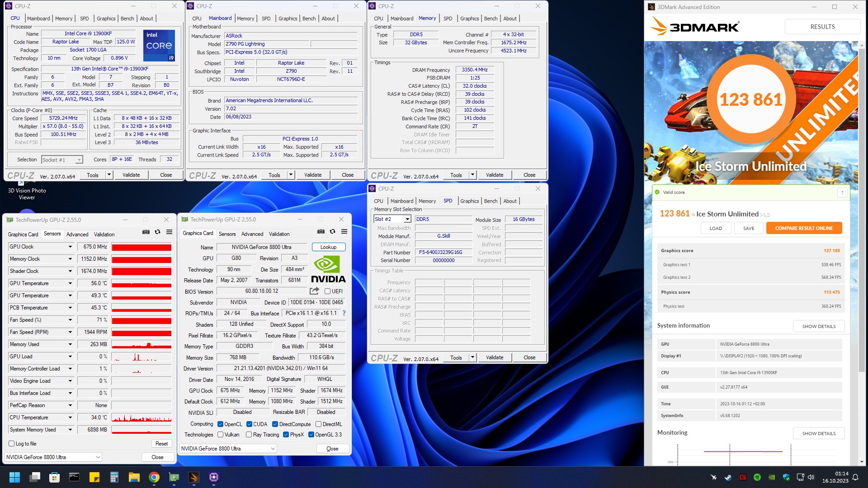This screenshot has height=488, width=868.
Task: Toggle the PhysX checkbox
Action: click(x=286, y=435)
